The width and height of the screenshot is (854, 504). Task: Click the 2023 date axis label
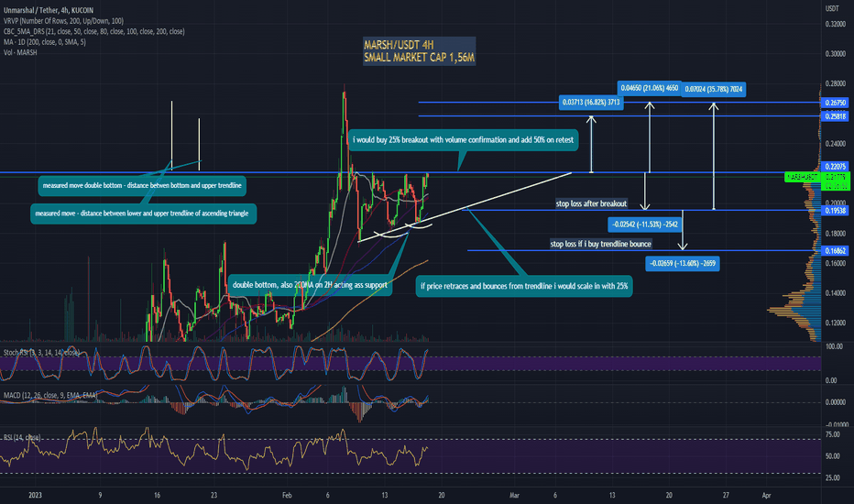click(x=35, y=495)
